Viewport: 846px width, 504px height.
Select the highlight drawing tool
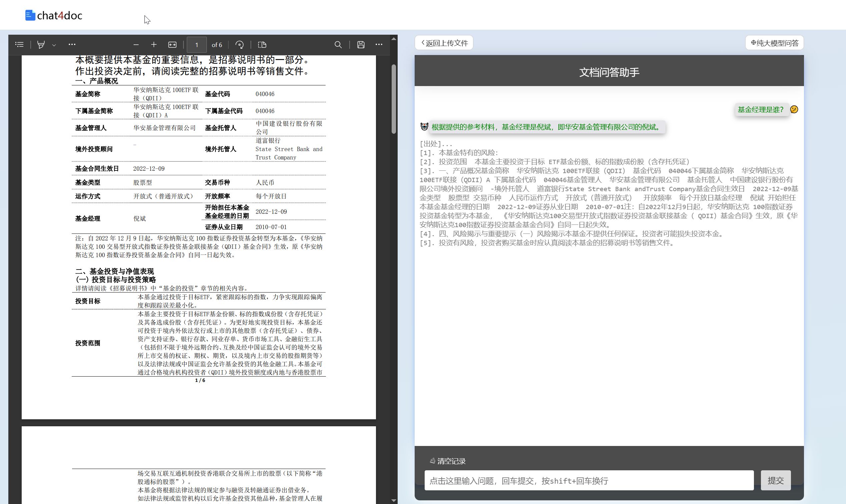[41, 44]
